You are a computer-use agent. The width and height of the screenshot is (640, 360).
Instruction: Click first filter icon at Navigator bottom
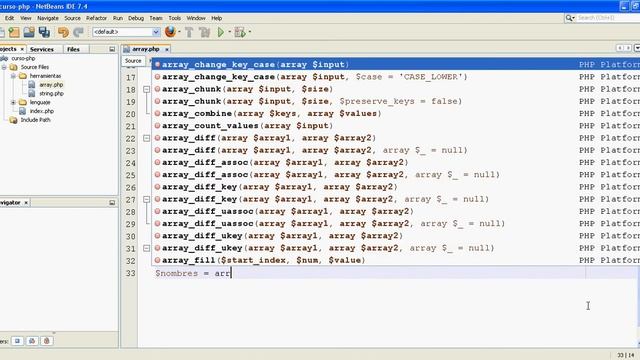pos(17,341)
